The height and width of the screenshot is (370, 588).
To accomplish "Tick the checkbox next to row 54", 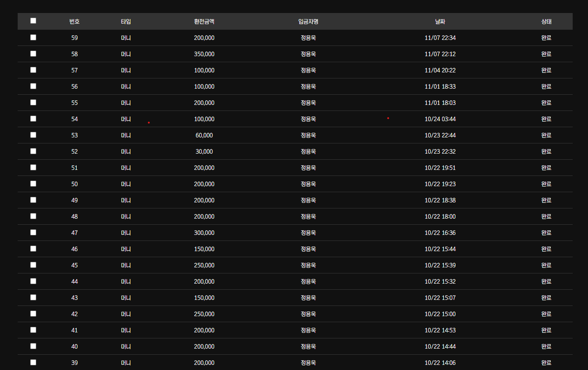I will coord(33,119).
